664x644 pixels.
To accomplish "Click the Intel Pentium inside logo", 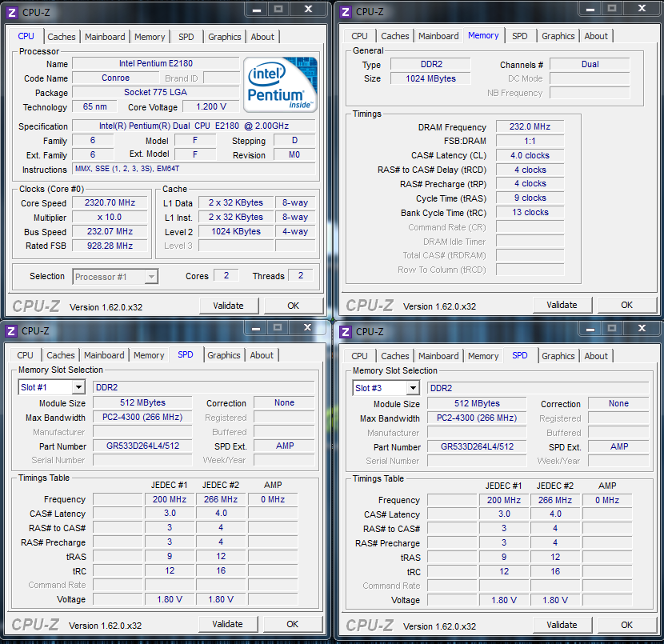I will click(280, 85).
